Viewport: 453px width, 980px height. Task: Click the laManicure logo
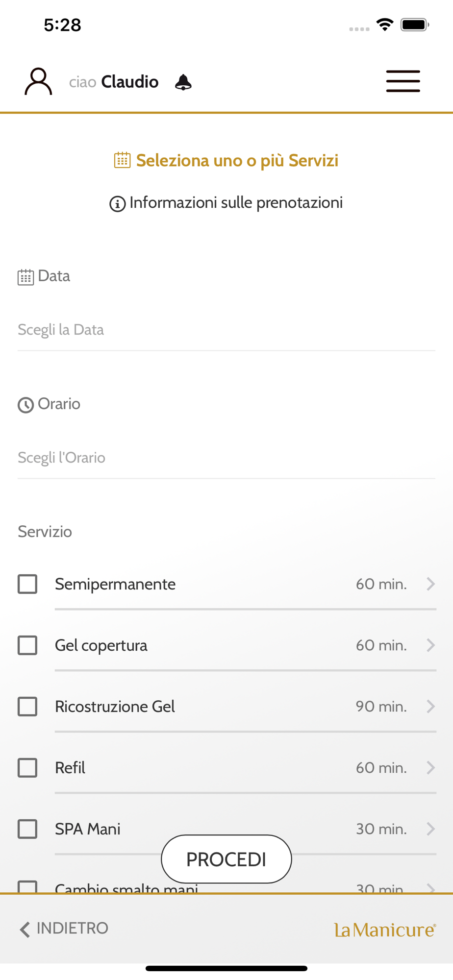point(385,930)
